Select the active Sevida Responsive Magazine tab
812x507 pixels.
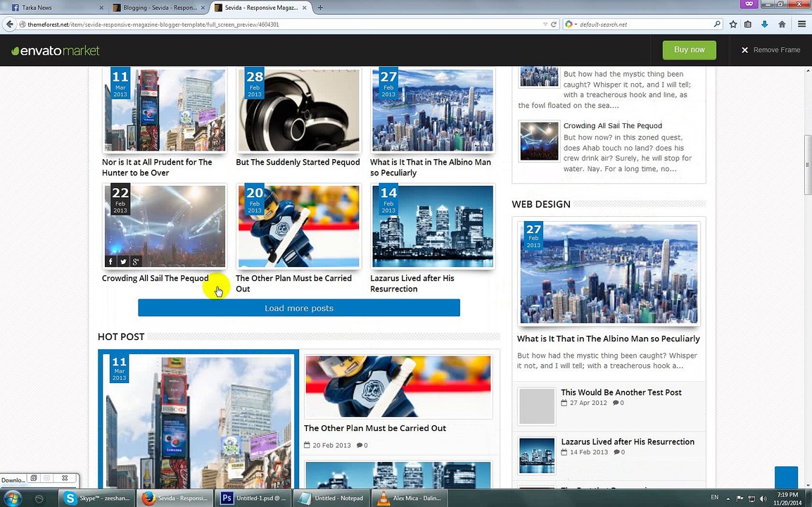click(261, 7)
